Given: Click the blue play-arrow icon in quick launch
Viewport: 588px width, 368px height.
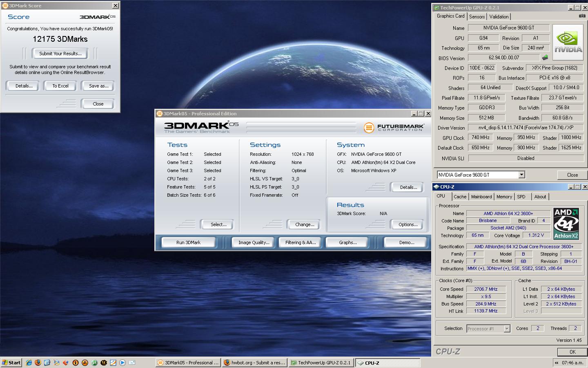Looking at the screenshot, I should 122,363.
